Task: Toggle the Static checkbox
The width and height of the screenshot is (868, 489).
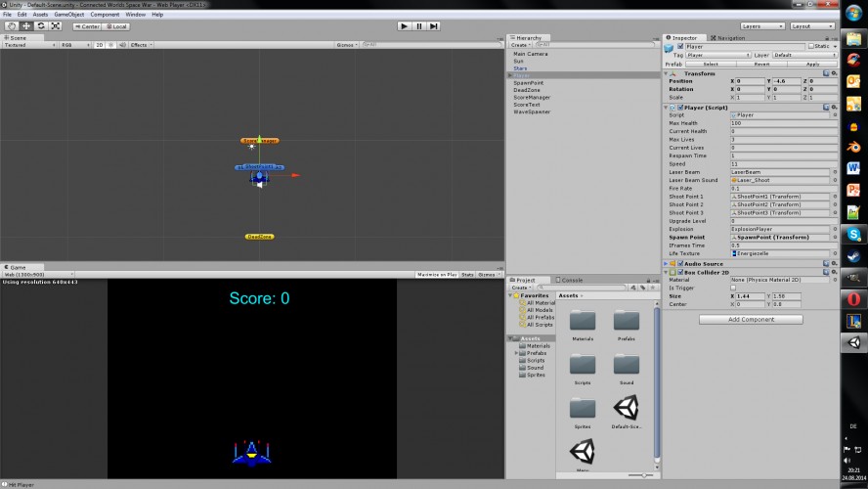Action: click(811, 47)
